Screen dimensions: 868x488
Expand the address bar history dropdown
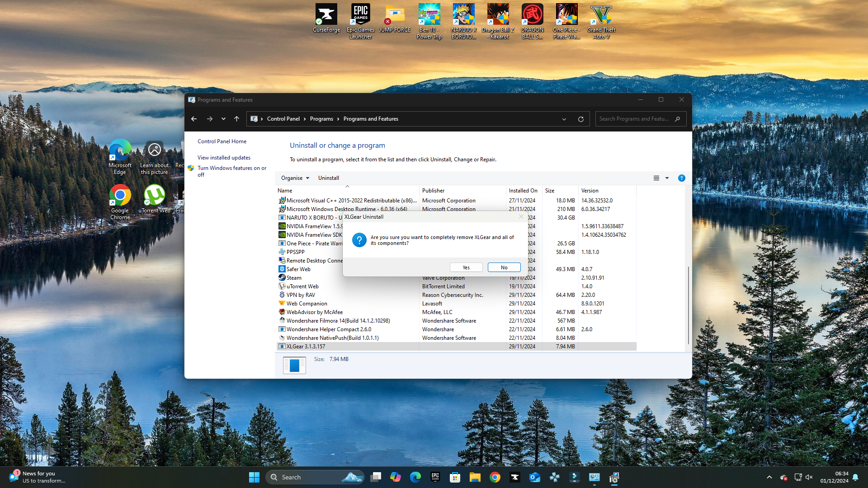point(564,119)
